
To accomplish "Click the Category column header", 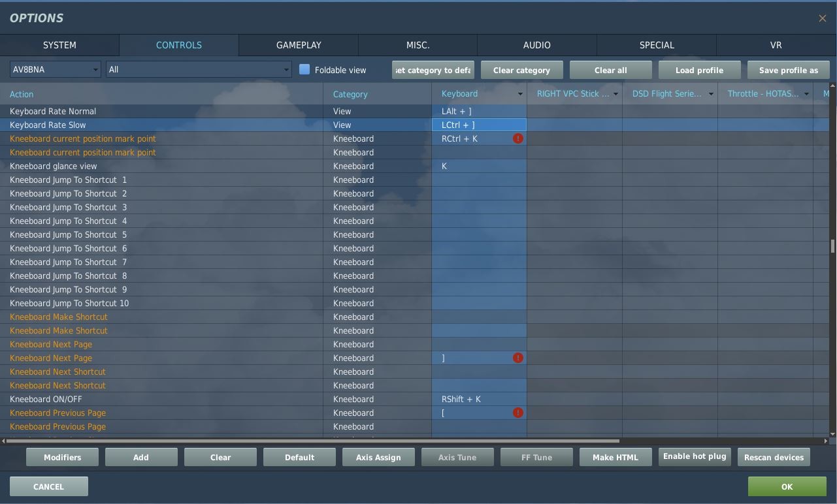I will [377, 94].
